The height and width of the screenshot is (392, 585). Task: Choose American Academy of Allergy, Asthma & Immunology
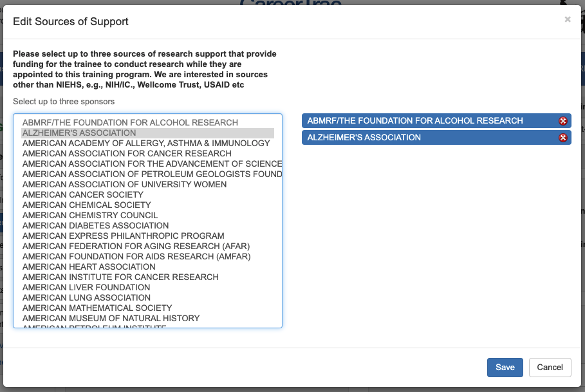tap(146, 143)
